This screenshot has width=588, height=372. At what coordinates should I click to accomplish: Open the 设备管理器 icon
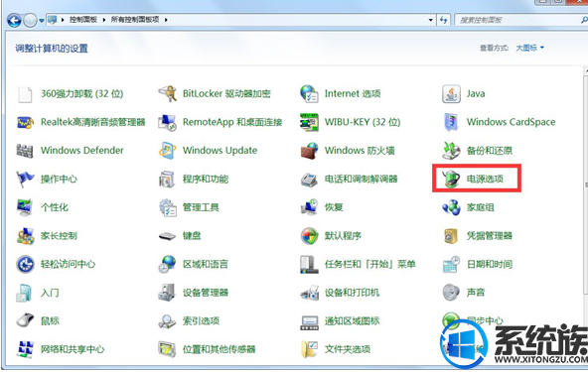click(167, 293)
